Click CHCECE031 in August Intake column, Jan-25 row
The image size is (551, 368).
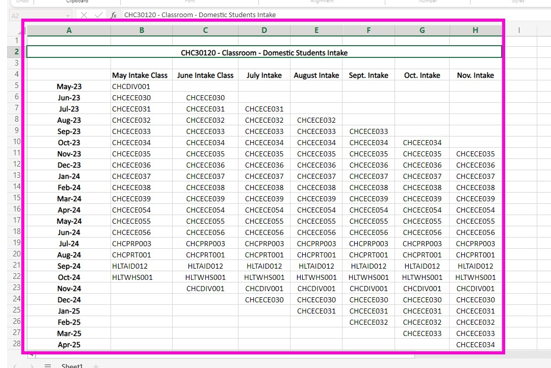click(316, 311)
